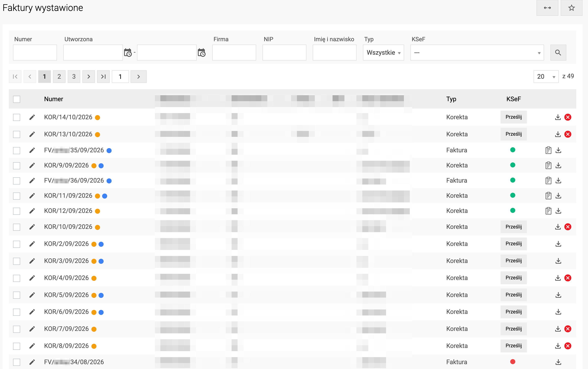Edit invoice KOR/2/09/2026 with pencil icon
Screen dimensions: 588x369
pyautogui.click(x=32, y=244)
